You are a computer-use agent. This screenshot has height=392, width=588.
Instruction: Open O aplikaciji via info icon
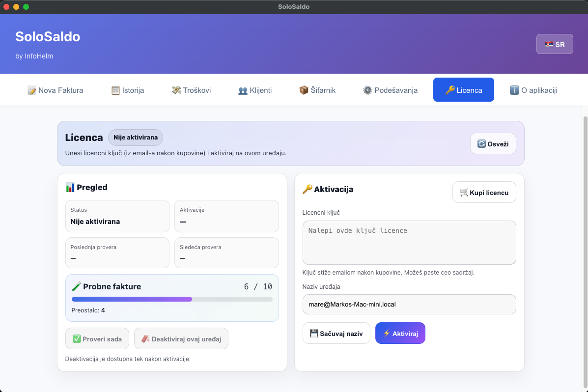click(514, 90)
